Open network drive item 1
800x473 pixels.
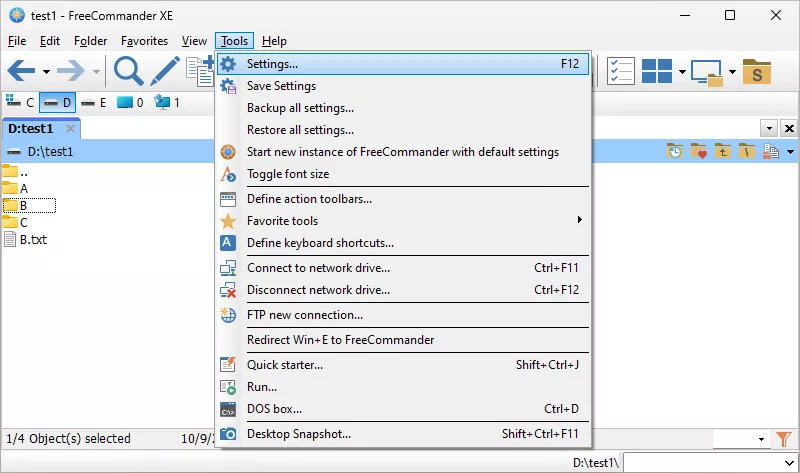tap(167, 103)
